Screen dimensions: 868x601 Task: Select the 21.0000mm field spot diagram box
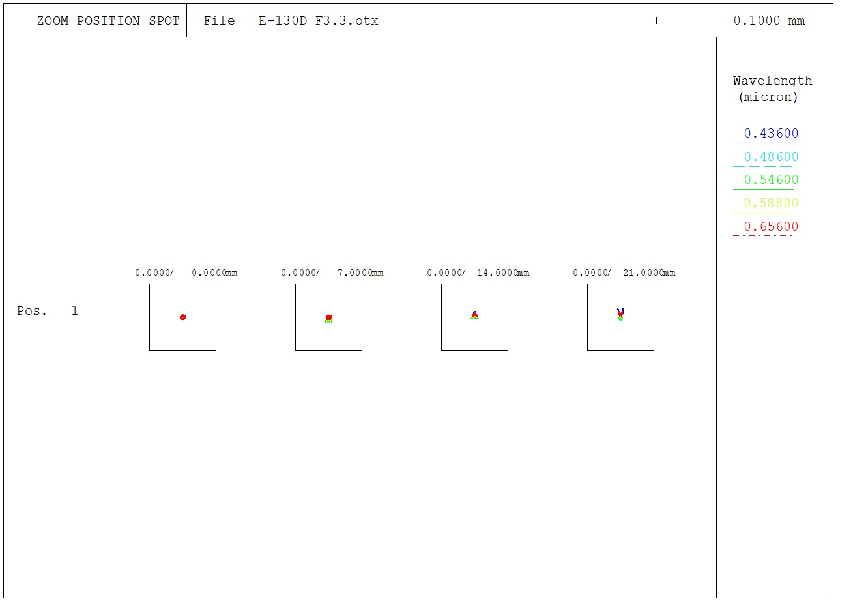click(620, 317)
